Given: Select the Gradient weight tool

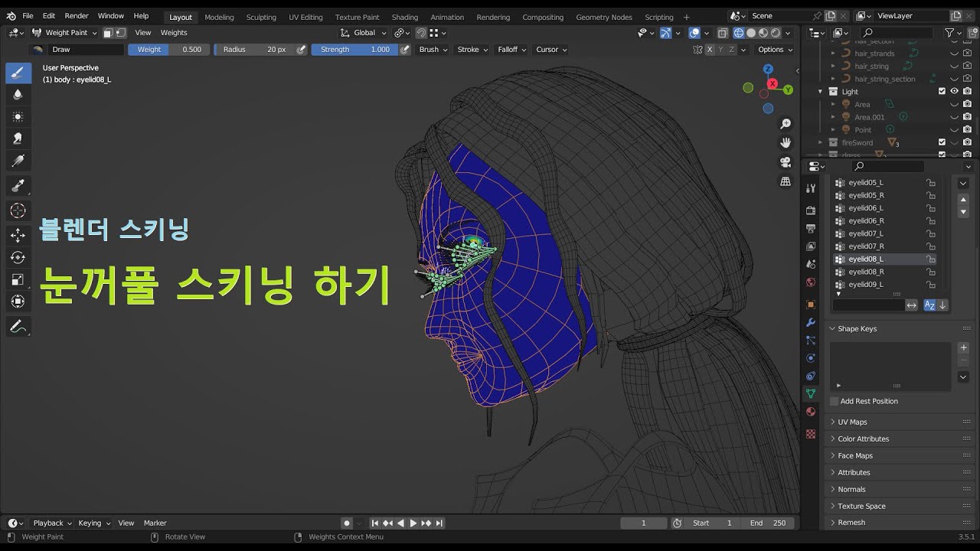Looking at the screenshot, I should [x=18, y=161].
